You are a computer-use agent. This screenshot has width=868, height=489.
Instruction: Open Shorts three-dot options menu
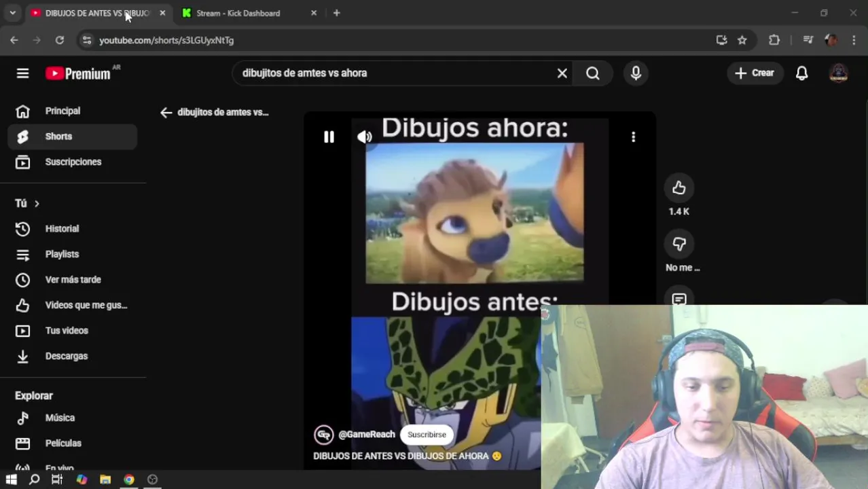click(633, 137)
